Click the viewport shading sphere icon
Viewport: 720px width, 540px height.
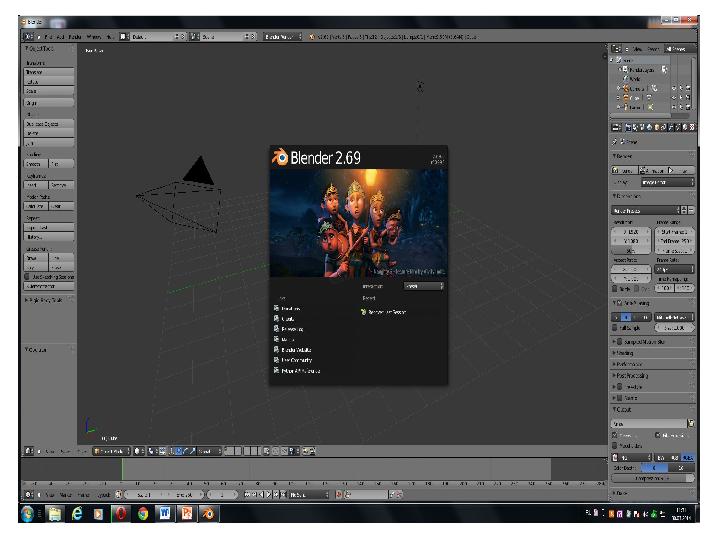click(x=139, y=451)
